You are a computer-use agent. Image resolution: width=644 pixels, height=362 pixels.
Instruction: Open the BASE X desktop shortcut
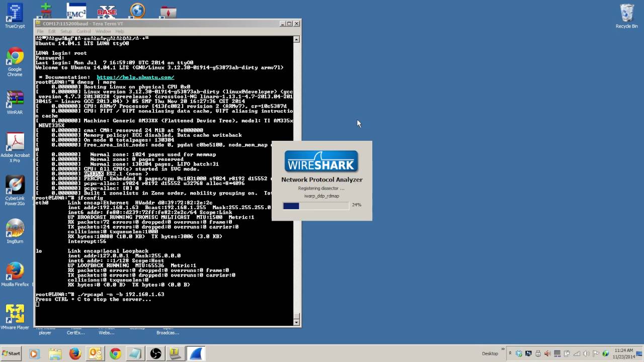[107, 11]
